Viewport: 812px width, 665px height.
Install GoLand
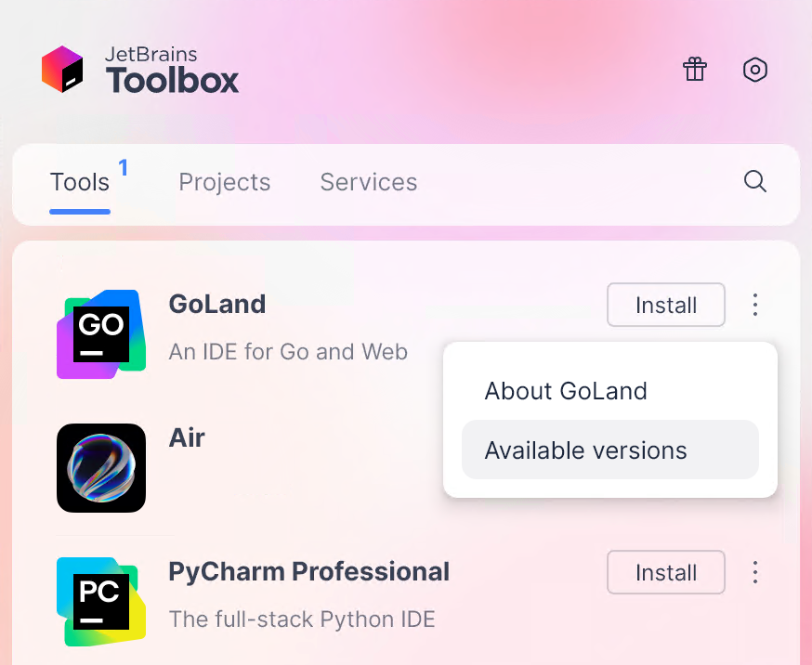[665, 305]
